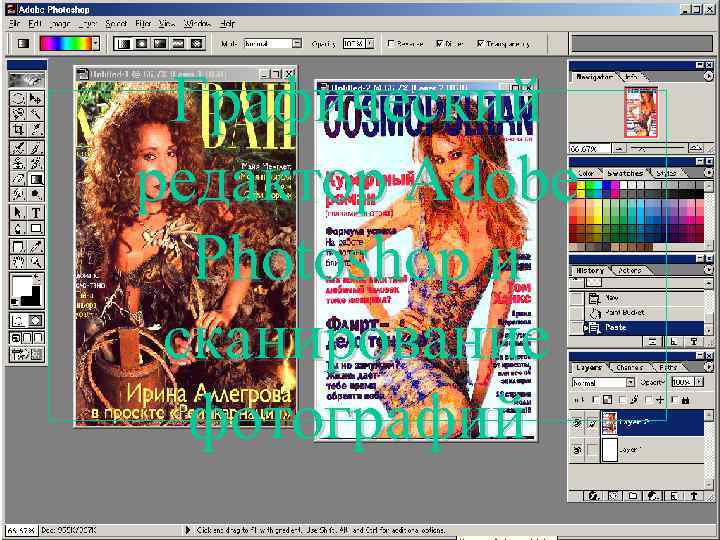This screenshot has height=540, width=720.
Task: Select the Move tool
Action: [36, 99]
